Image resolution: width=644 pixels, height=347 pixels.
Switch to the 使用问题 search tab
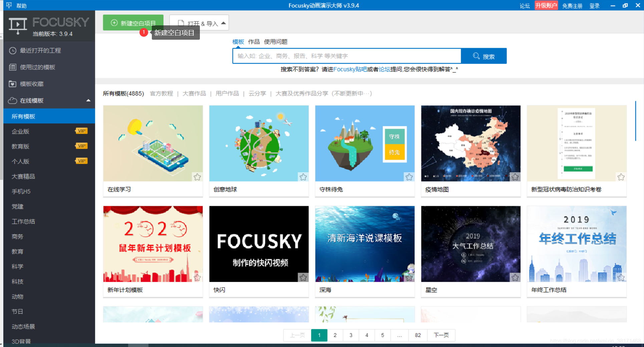[276, 42]
